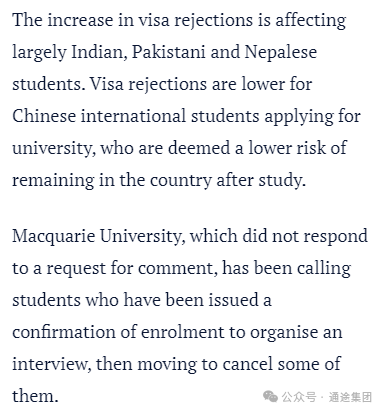This screenshot has width=384, height=412.
Task: Click the 公众号 watermark label
Action: (x=299, y=397)
